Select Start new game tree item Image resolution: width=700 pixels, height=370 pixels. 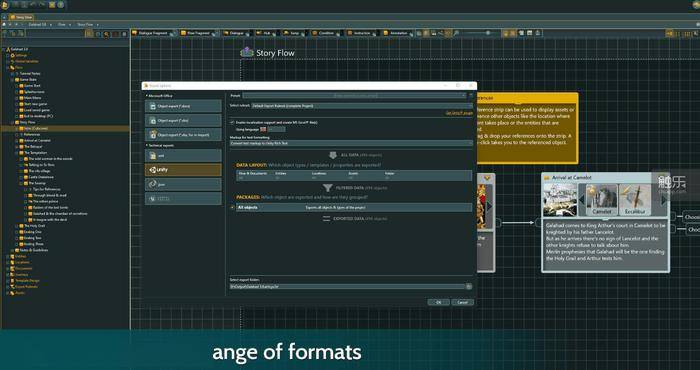pos(35,104)
